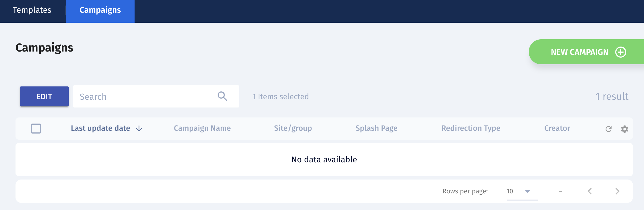
Task: Go to the next page arrow
Action: point(617,191)
